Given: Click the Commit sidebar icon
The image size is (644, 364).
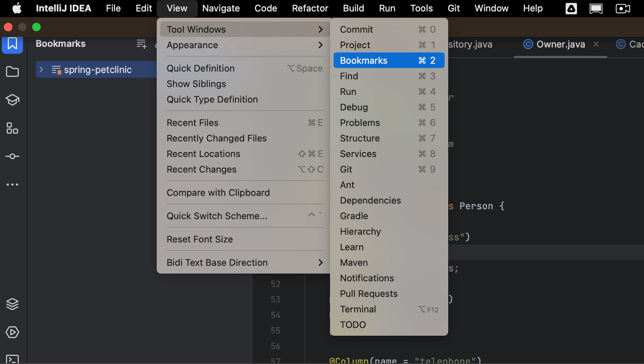Looking at the screenshot, I should click(13, 156).
